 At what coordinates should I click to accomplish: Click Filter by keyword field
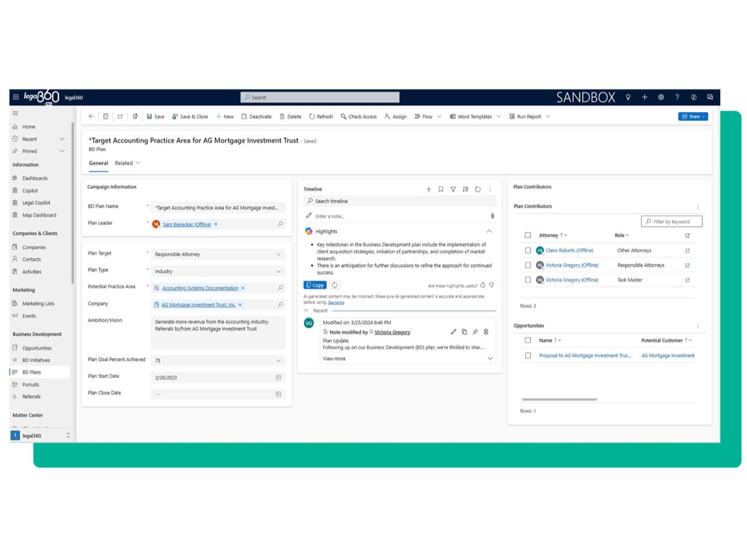[672, 222]
